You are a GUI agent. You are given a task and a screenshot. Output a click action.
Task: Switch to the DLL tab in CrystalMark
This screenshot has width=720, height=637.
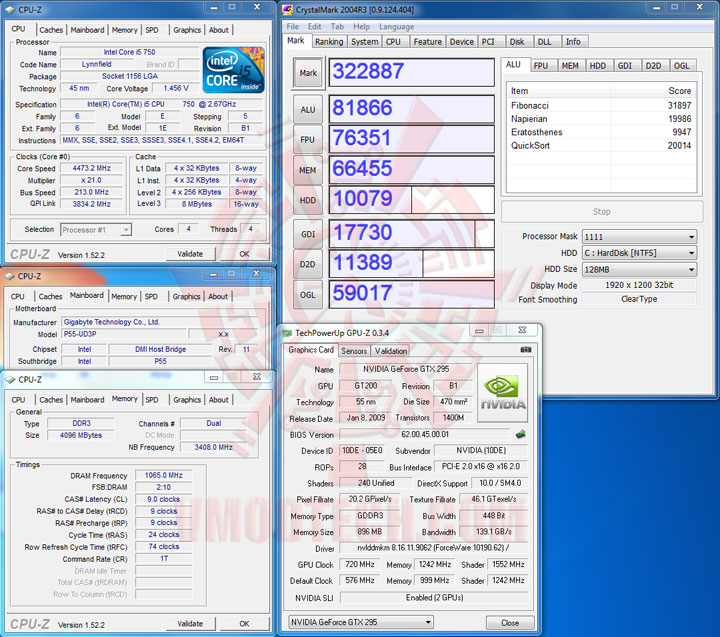[545, 42]
